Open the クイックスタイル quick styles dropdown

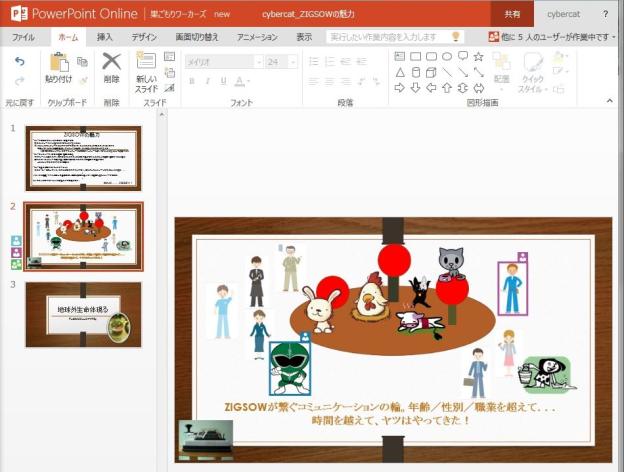pos(533,73)
